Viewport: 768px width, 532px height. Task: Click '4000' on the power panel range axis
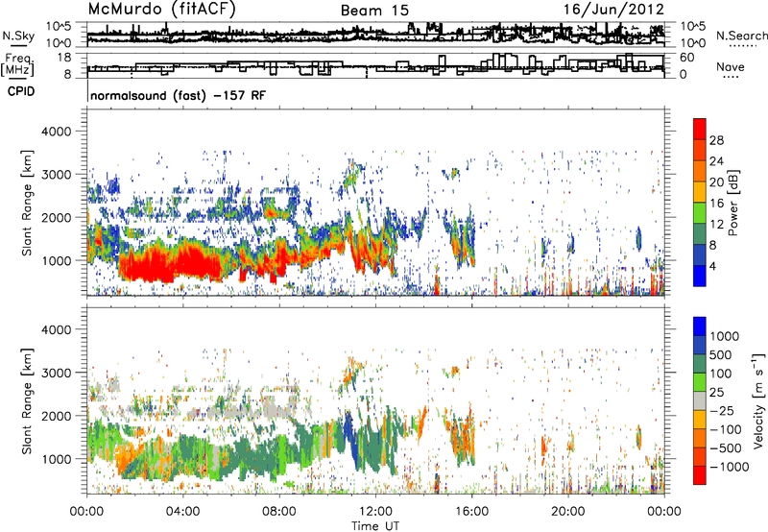(x=56, y=132)
